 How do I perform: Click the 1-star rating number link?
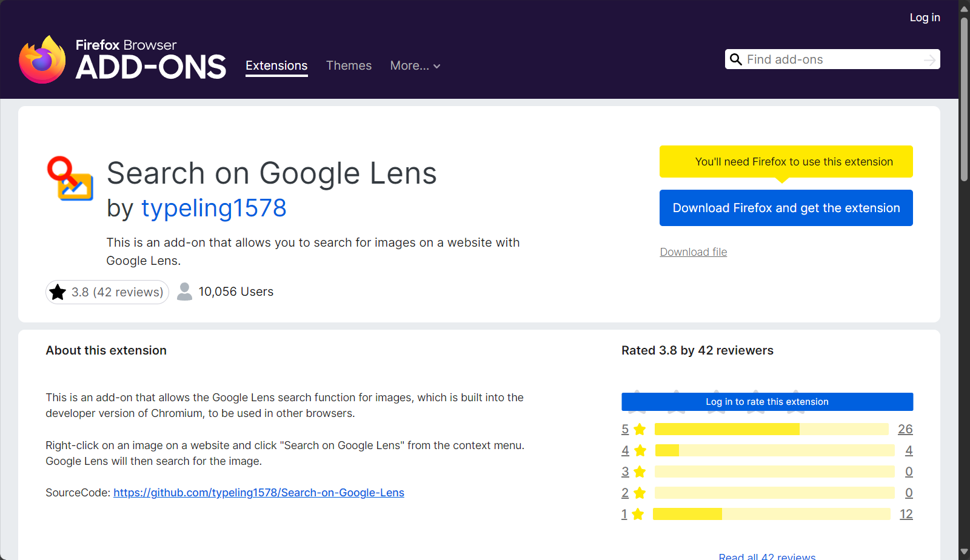[624, 514]
